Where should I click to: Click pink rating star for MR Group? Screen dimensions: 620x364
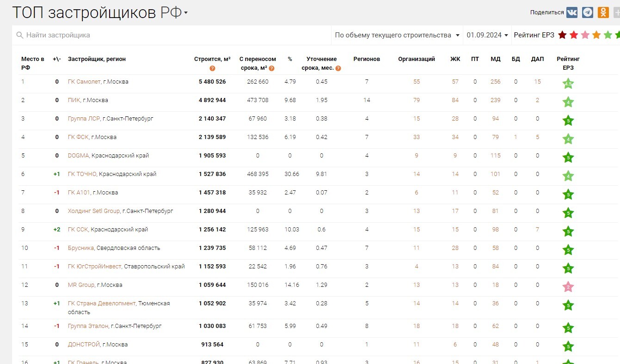click(x=568, y=287)
